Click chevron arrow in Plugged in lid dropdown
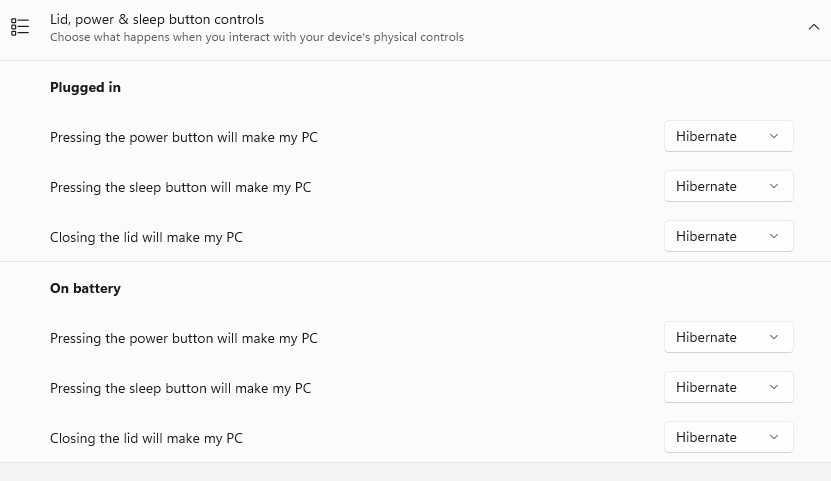The height and width of the screenshot is (481, 831). (x=774, y=236)
